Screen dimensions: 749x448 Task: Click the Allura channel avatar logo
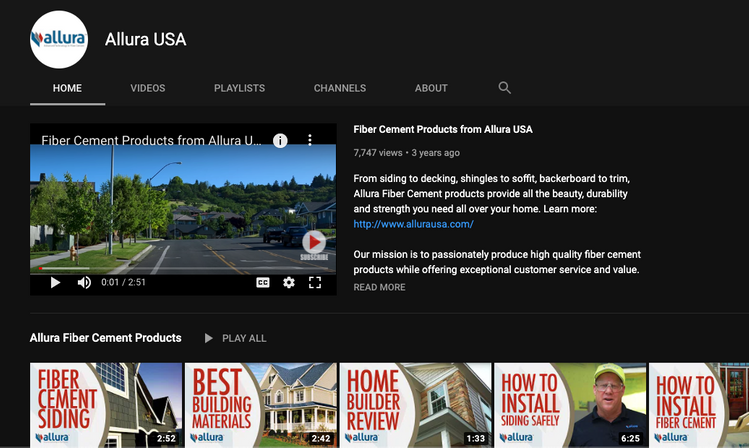pyautogui.click(x=59, y=40)
